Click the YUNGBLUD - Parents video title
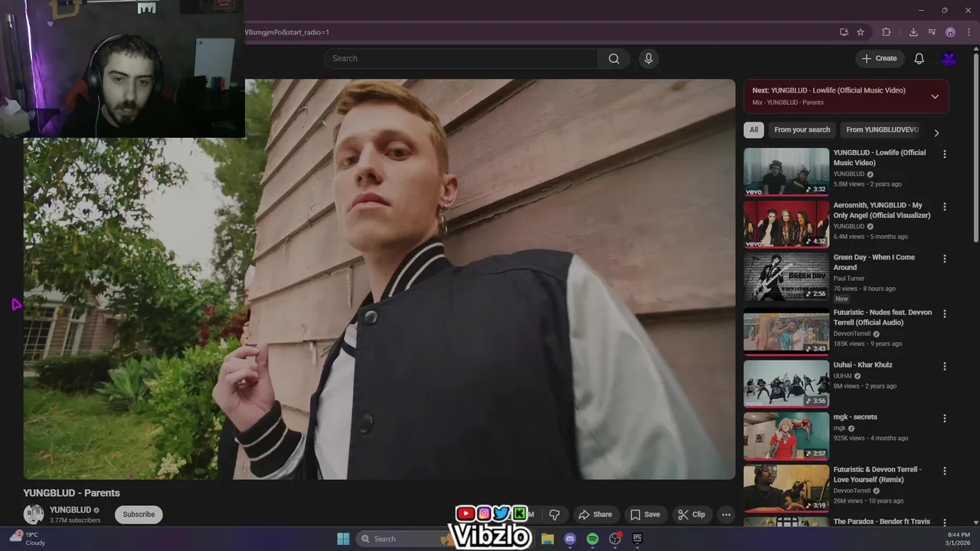Image resolution: width=980 pixels, height=551 pixels. 72,493
